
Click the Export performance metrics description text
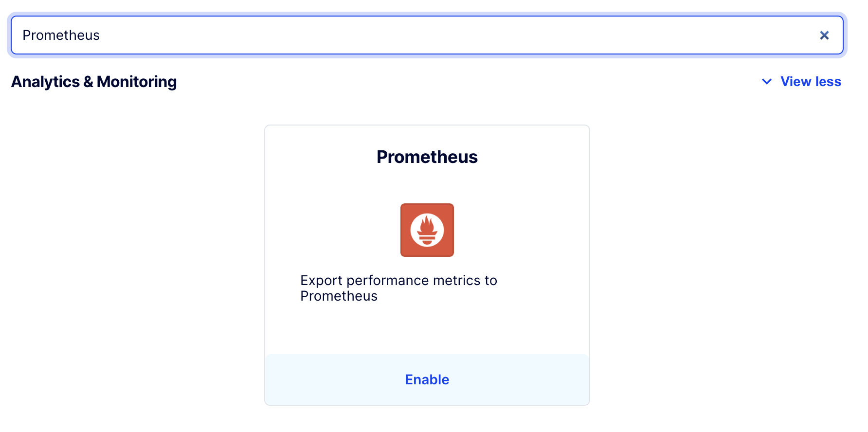coord(398,281)
